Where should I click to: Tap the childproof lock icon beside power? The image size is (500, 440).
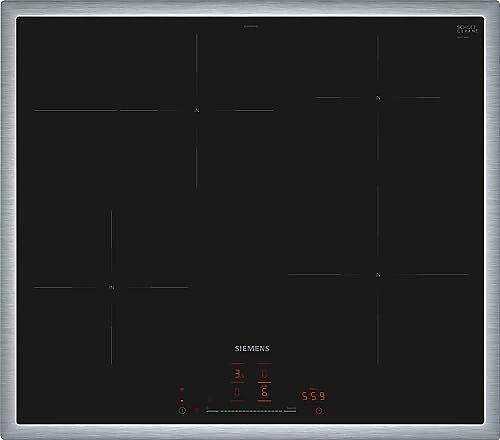[x=196, y=411]
